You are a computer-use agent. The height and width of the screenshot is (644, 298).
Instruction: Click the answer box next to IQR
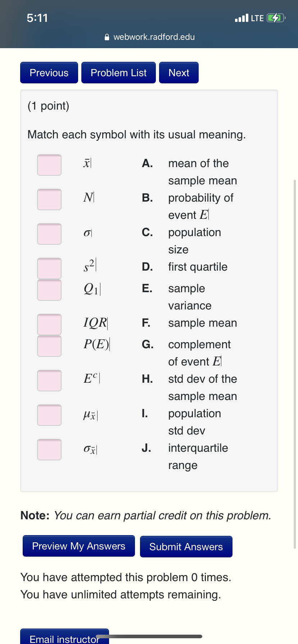tap(49, 324)
